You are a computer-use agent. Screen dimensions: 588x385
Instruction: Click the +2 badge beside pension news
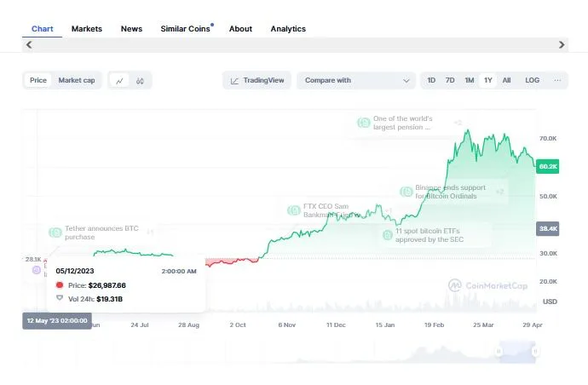(x=458, y=123)
